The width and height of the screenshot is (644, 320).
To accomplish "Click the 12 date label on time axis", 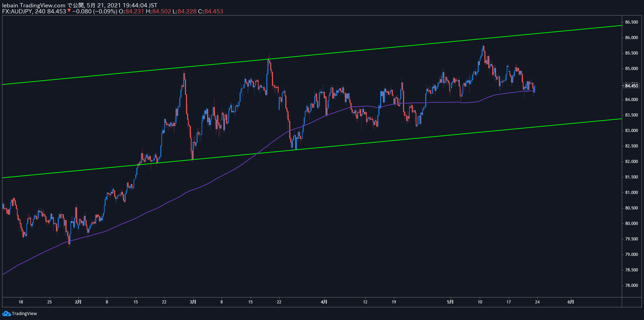I will pyautogui.click(x=365, y=302).
